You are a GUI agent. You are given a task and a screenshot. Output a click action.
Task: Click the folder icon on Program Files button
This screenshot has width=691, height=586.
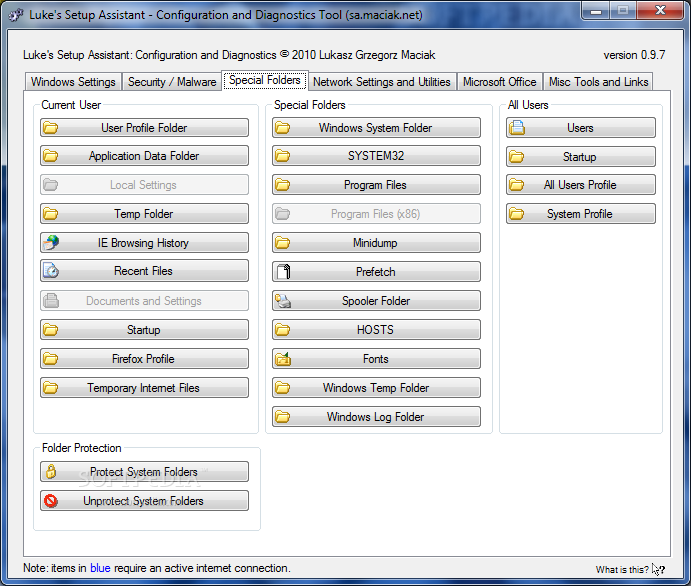(282, 185)
